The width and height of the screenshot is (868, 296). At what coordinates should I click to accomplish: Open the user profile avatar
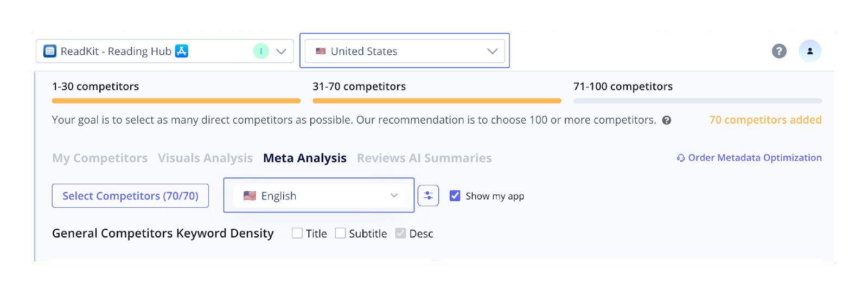[x=809, y=51]
